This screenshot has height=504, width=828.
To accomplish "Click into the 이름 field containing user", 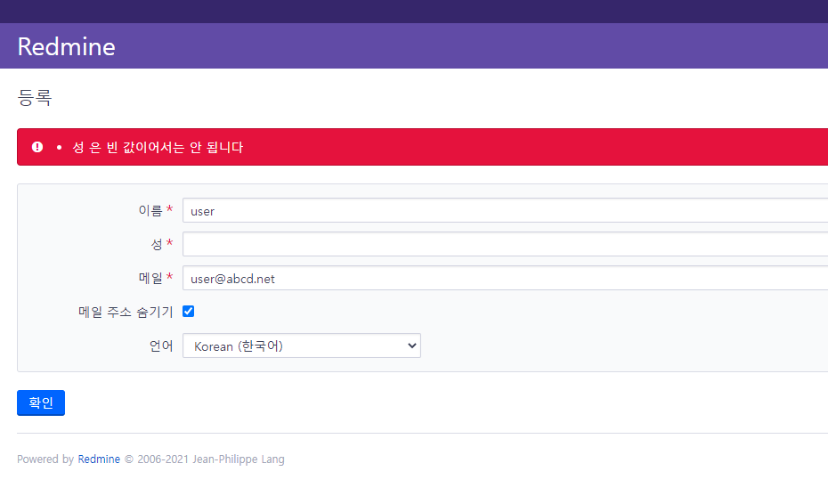I will (x=505, y=210).
